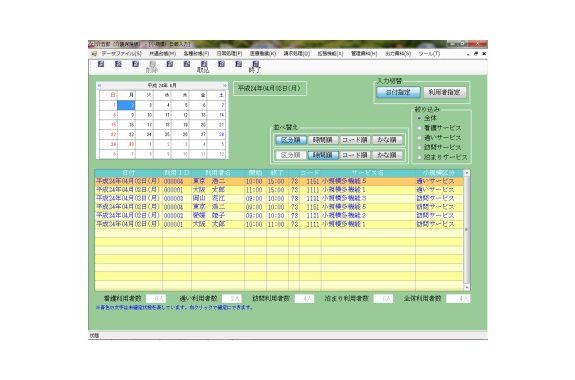Viewport: 575px width, 380px height.
Task: Click the 日付指定 button
Action: point(398,92)
